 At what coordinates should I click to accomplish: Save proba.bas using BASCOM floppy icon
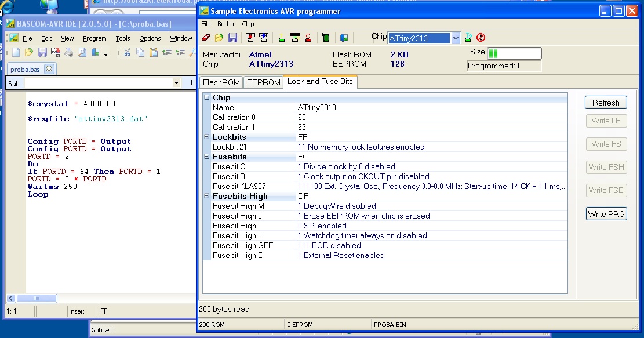pos(42,52)
